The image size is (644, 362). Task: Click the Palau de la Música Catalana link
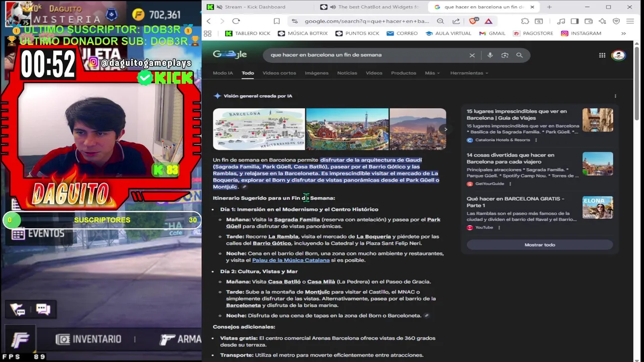[x=291, y=260]
